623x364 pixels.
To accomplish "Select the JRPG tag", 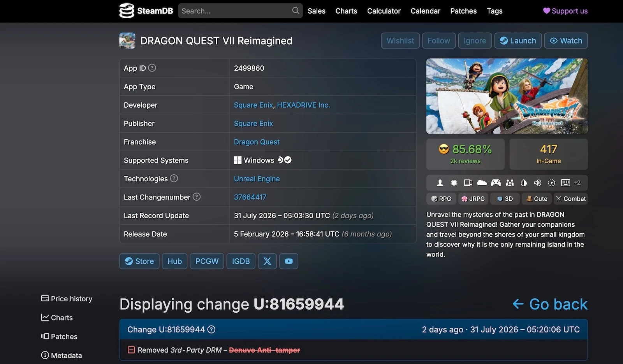I will click(473, 199).
